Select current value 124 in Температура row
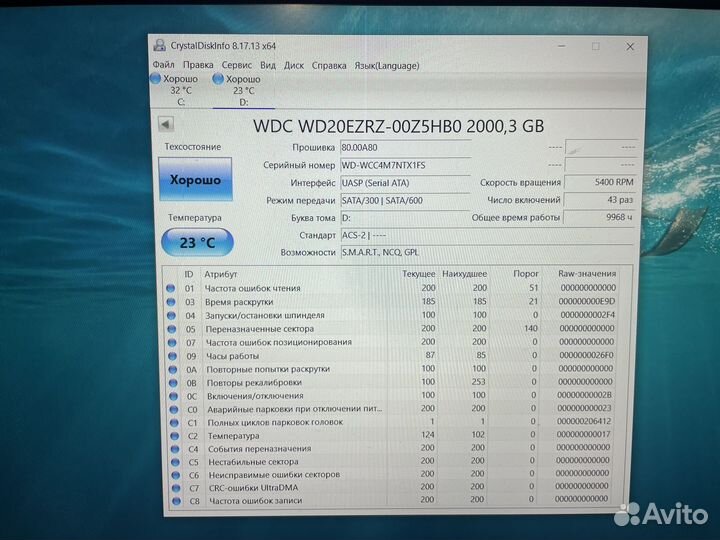Image resolution: width=720 pixels, height=540 pixels. pyautogui.click(x=428, y=434)
